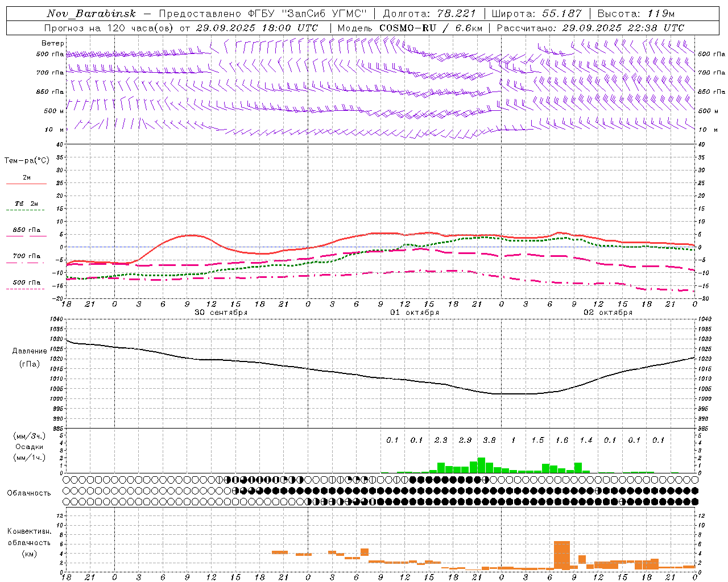This screenshot has width=728, height=582.
Task: Click the (мм/3ч.) precipitation unit label
Action: 30,436
